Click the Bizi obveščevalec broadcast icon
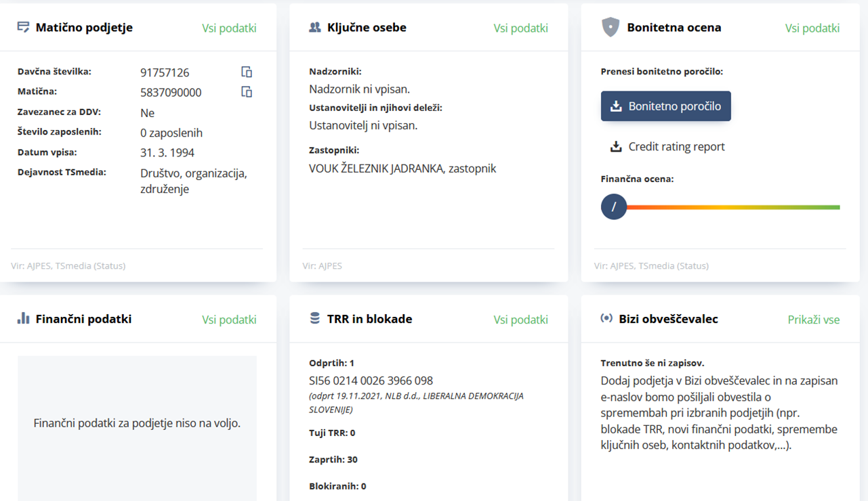The height and width of the screenshot is (501, 868). click(x=606, y=318)
